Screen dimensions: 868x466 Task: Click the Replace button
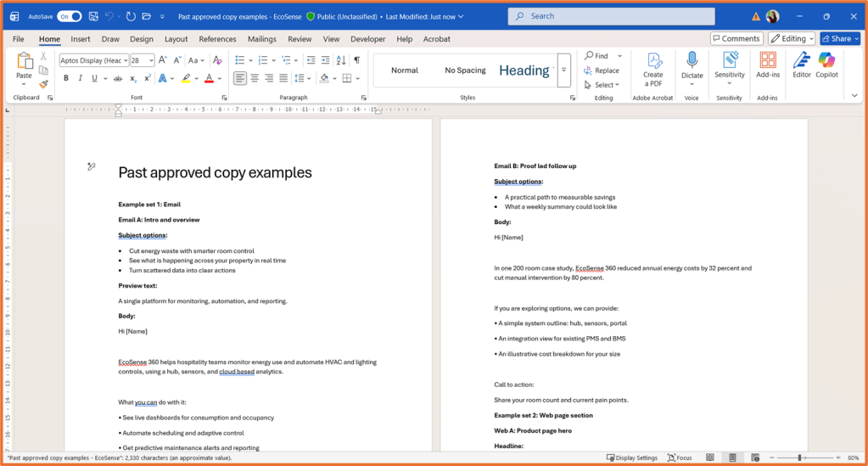602,70
